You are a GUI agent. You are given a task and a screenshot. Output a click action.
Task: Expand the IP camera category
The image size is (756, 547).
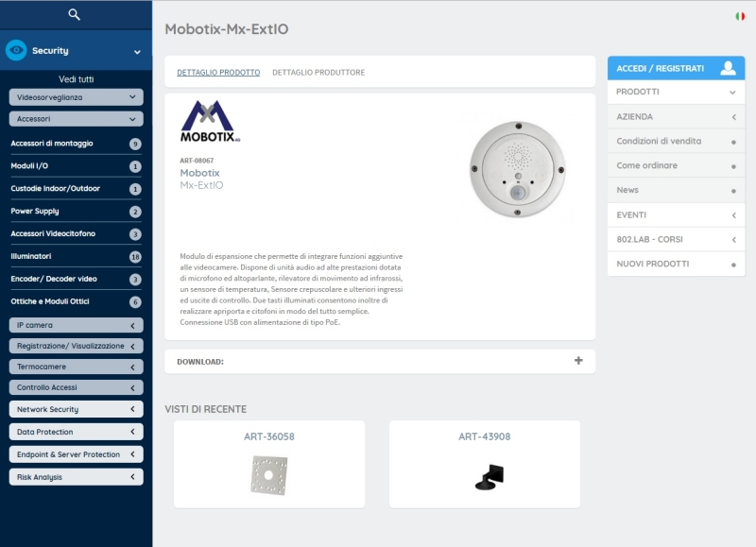[77, 325]
